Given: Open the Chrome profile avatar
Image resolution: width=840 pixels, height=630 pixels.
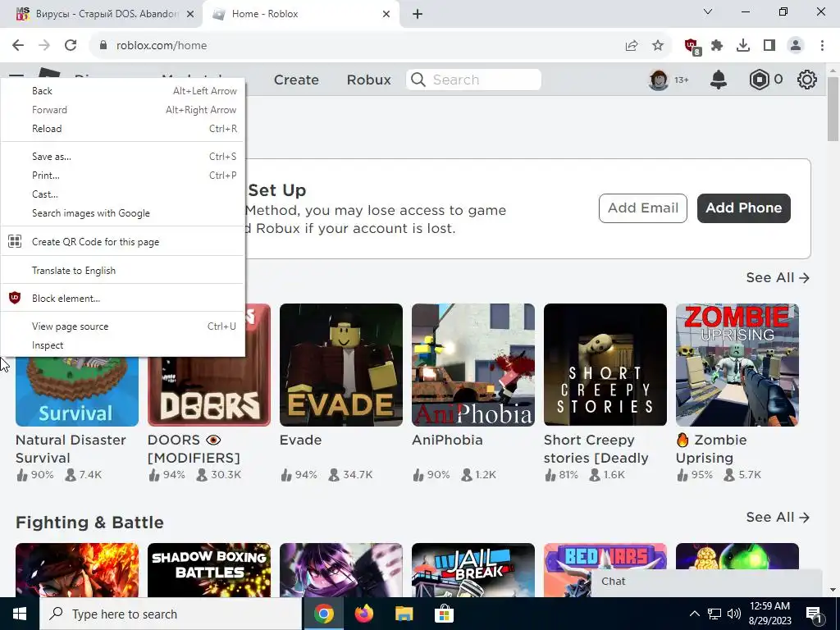Looking at the screenshot, I should (x=796, y=46).
